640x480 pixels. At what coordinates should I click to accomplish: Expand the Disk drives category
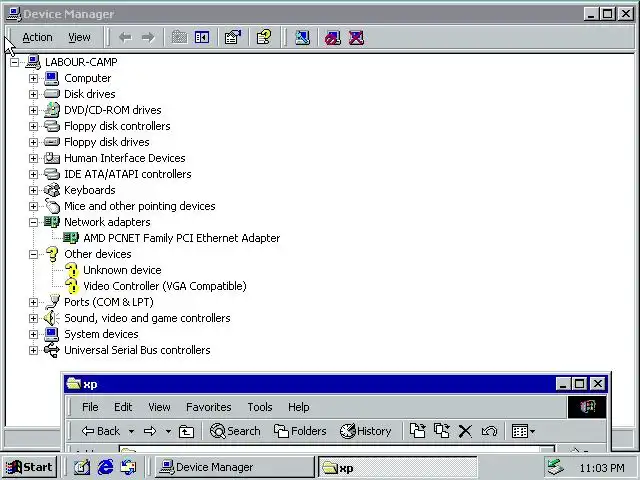point(33,94)
